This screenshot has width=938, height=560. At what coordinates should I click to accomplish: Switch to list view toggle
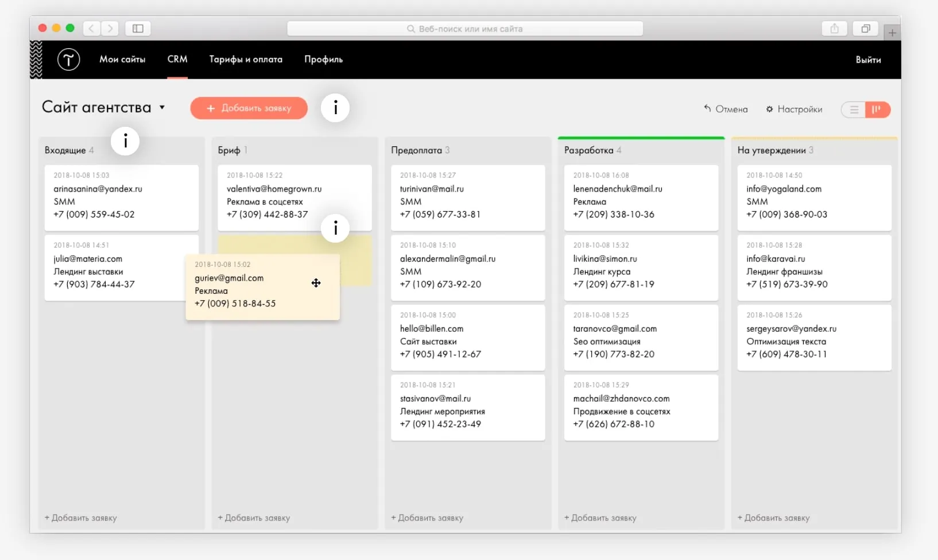854,110
